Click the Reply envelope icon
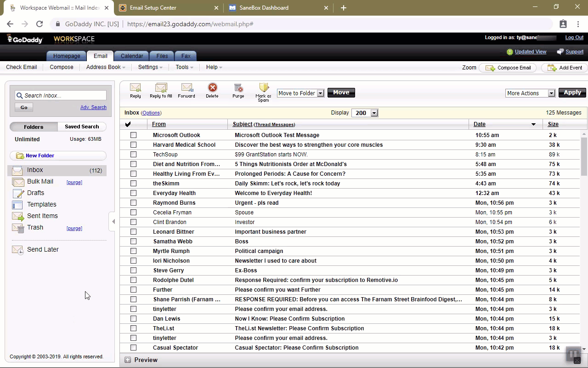 135,87
